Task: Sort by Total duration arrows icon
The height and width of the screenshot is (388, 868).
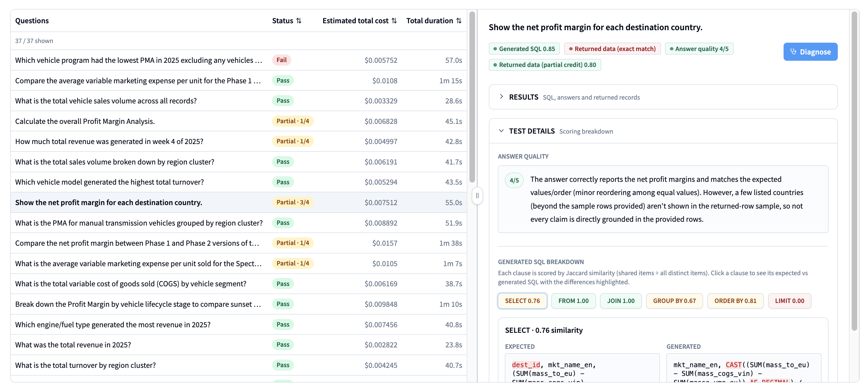Action: point(459,21)
